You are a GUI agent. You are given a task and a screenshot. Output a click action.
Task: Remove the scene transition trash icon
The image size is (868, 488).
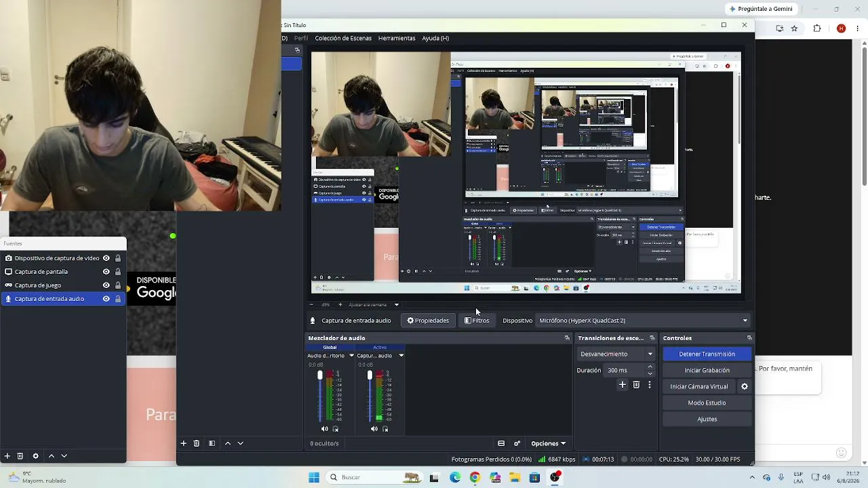636,385
